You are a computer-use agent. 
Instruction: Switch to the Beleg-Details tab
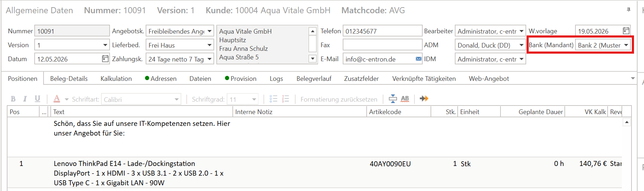[x=69, y=79]
